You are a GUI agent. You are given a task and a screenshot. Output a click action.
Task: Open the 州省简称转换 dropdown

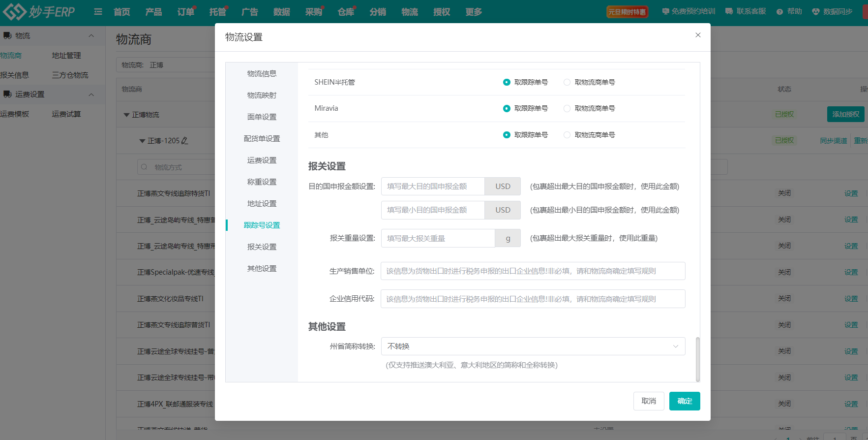[533, 346]
